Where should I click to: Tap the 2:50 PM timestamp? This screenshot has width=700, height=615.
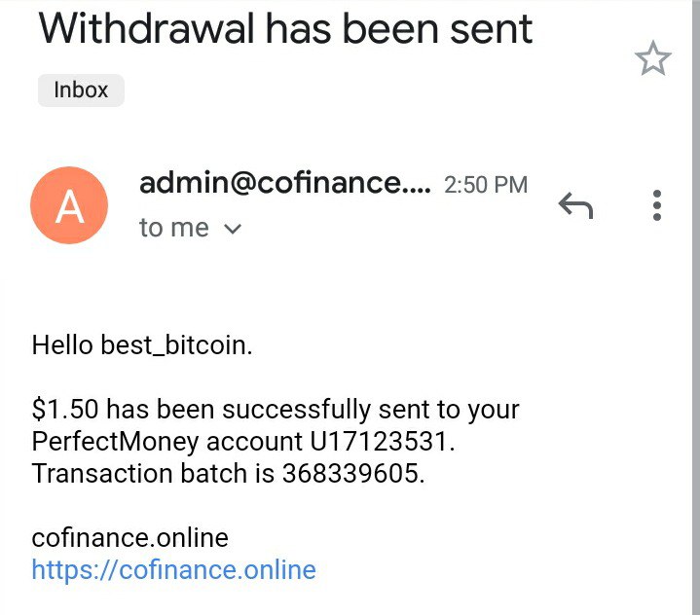coord(485,184)
